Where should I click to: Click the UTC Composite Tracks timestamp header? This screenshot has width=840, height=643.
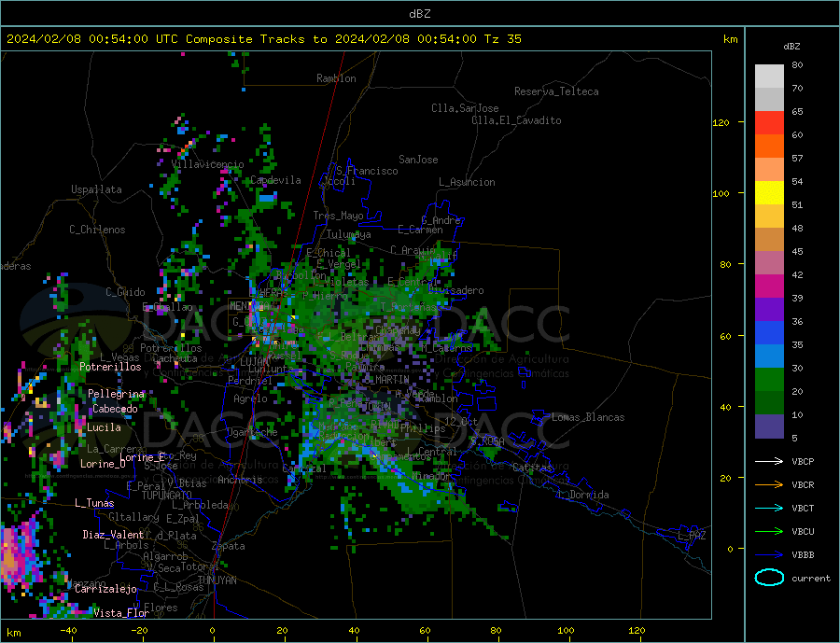pos(263,39)
